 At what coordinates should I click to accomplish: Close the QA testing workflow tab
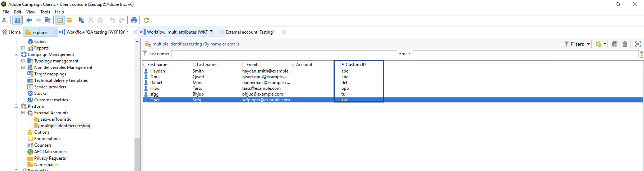tap(135, 32)
